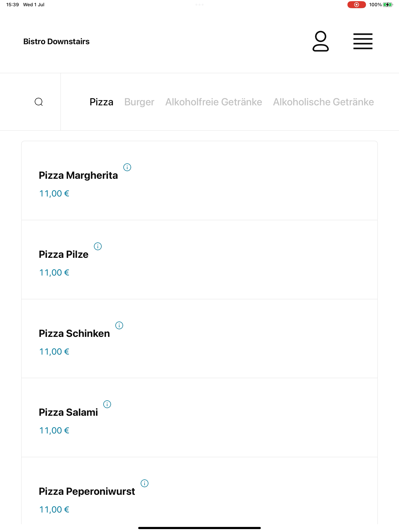This screenshot has height=532, width=399.
Task: Choose the Pizza Schinken item
Action: [x=199, y=339]
